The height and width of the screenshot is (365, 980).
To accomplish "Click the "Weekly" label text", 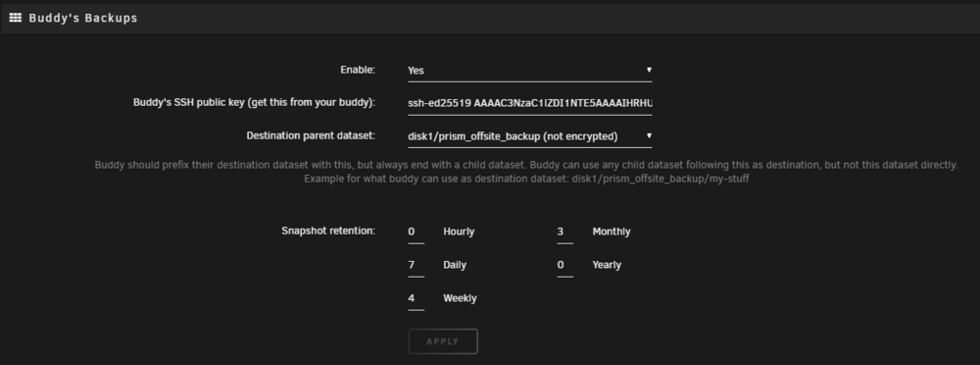I will point(460,298).
